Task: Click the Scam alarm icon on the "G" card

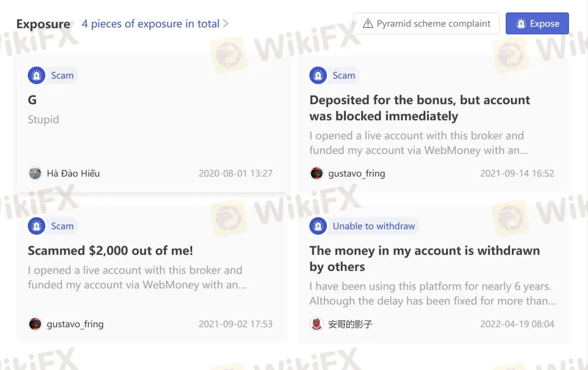Action: [36, 75]
